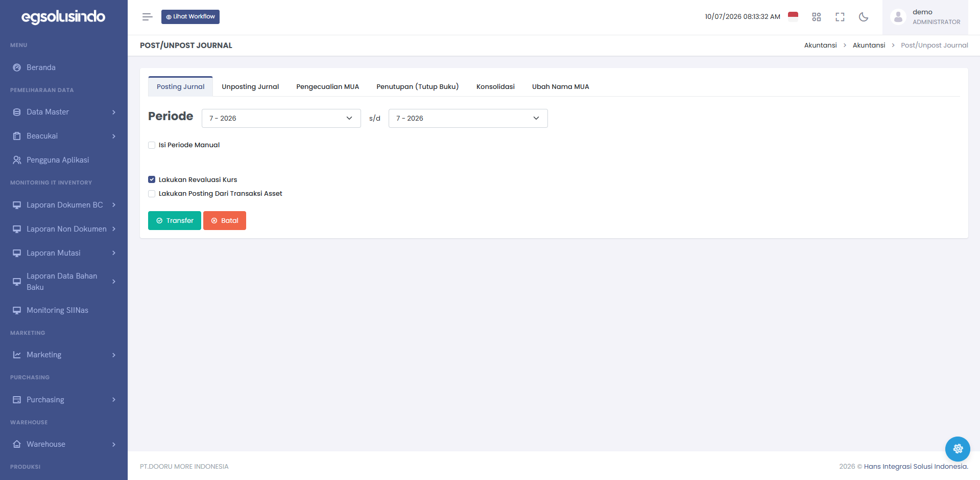Open demo user avatar icon

tap(898, 17)
